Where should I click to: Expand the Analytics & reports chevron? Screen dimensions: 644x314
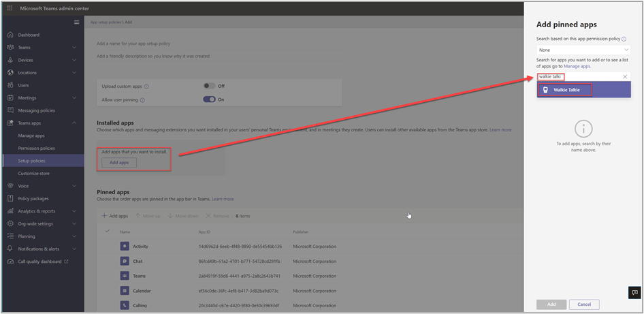tap(74, 211)
